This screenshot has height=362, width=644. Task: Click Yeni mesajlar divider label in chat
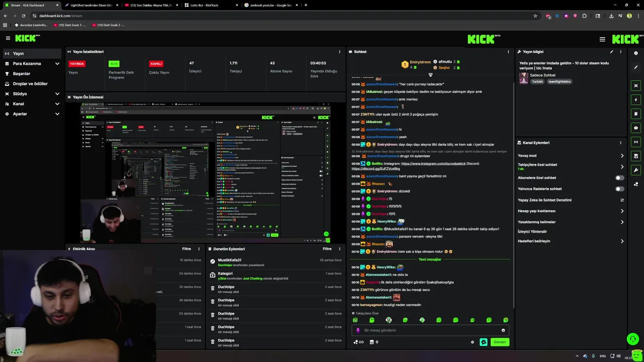click(x=430, y=259)
